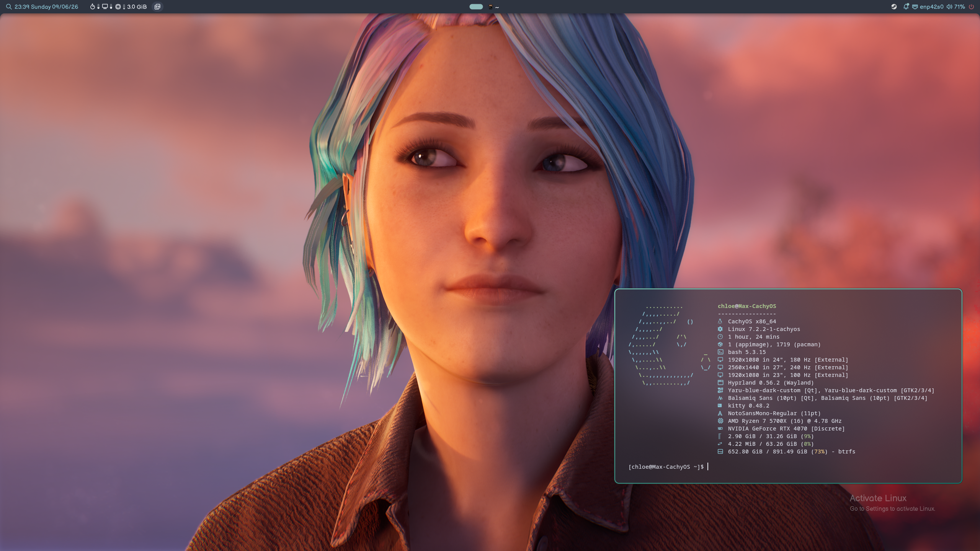
Task: Click the theme icon beside Yaru-blue-dark-custom
Action: point(720,390)
